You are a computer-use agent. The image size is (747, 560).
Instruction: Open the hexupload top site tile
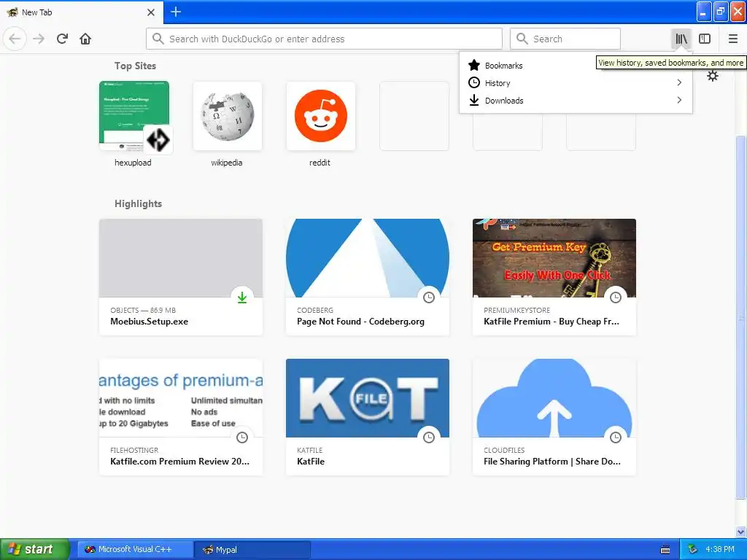(134, 116)
